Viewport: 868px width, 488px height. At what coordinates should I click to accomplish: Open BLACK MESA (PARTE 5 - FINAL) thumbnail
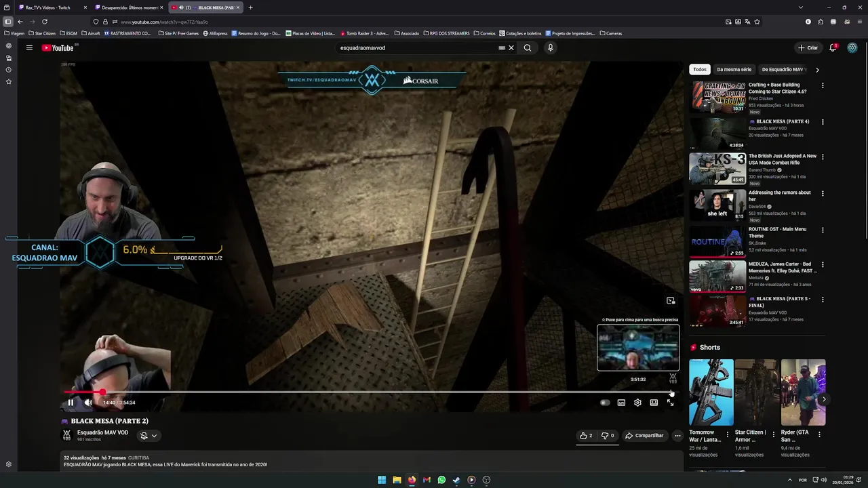click(717, 311)
